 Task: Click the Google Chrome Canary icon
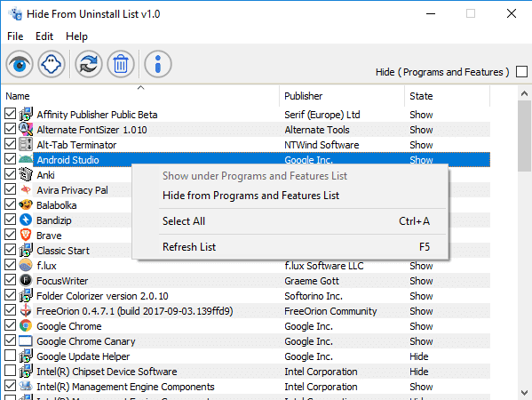pyautogui.click(x=26, y=340)
